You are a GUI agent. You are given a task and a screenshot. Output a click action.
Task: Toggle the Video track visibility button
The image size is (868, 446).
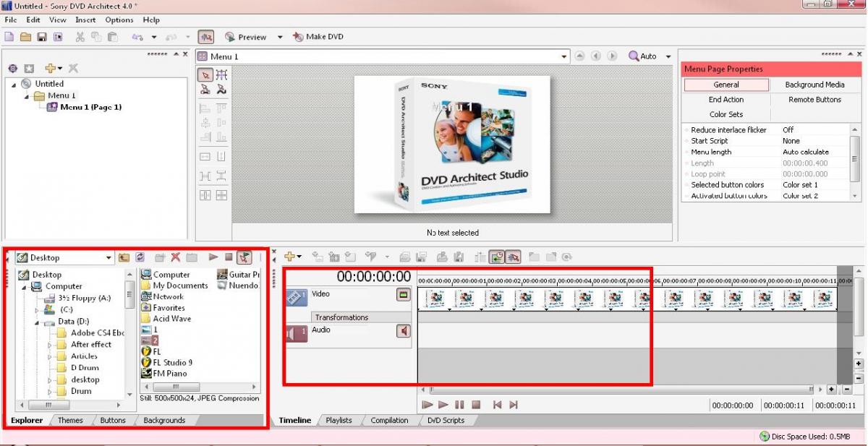coord(403,295)
